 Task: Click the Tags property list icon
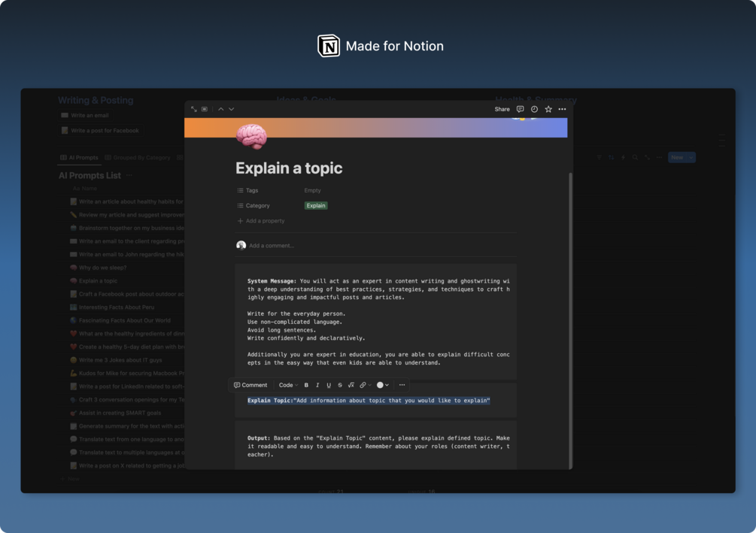240,190
